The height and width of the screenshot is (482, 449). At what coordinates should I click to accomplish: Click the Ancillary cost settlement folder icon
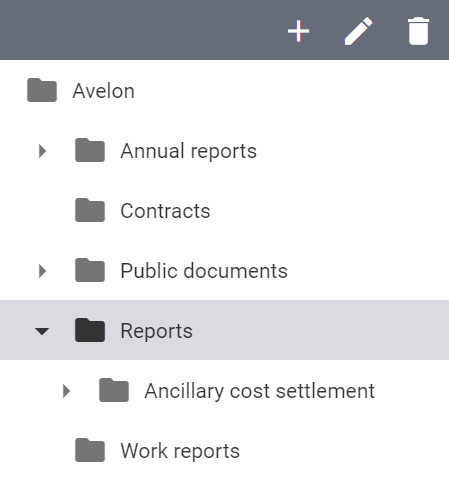tap(114, 390)
